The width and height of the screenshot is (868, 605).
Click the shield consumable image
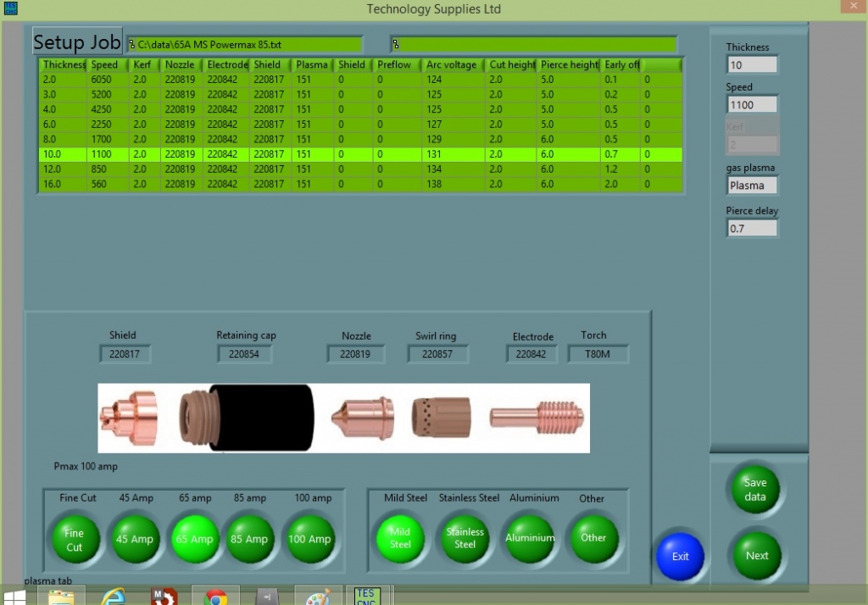[128, 416]
